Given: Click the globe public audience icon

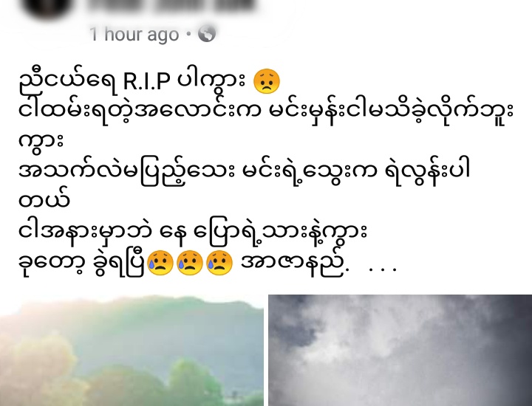Looking at the screenshot, I should (x=207, y=34).
